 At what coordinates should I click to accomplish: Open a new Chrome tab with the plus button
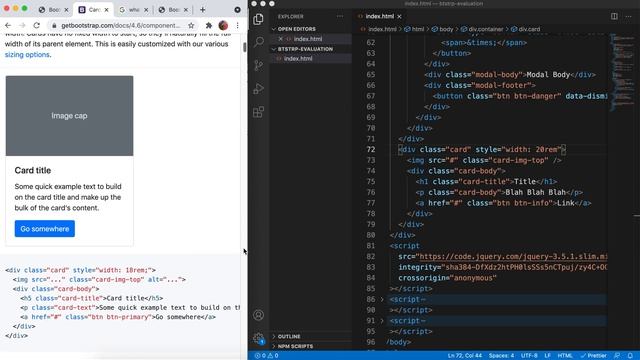click(202, 9)
